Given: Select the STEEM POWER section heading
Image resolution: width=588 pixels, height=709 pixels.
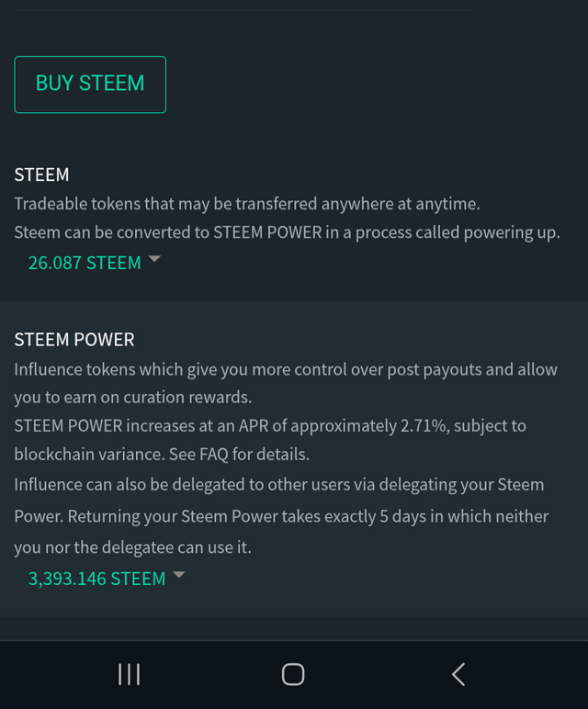Looking at the screenshot, I should click(74, 340).
